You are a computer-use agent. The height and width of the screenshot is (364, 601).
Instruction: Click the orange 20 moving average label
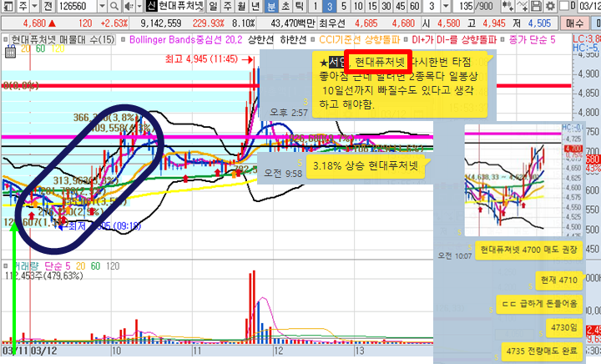[x=25, y=48]
